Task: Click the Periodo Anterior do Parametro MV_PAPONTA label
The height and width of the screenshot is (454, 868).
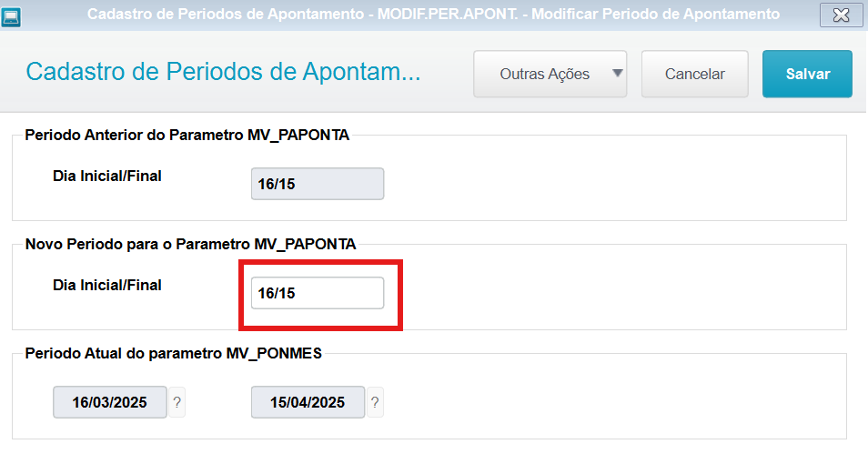Action: point(187,135)
